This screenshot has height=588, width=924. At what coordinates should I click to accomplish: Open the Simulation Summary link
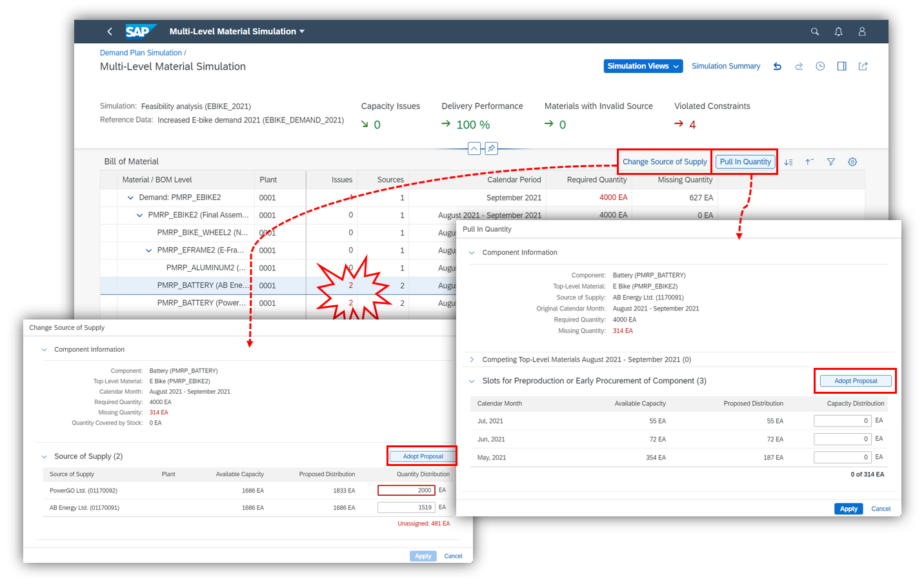726,66
